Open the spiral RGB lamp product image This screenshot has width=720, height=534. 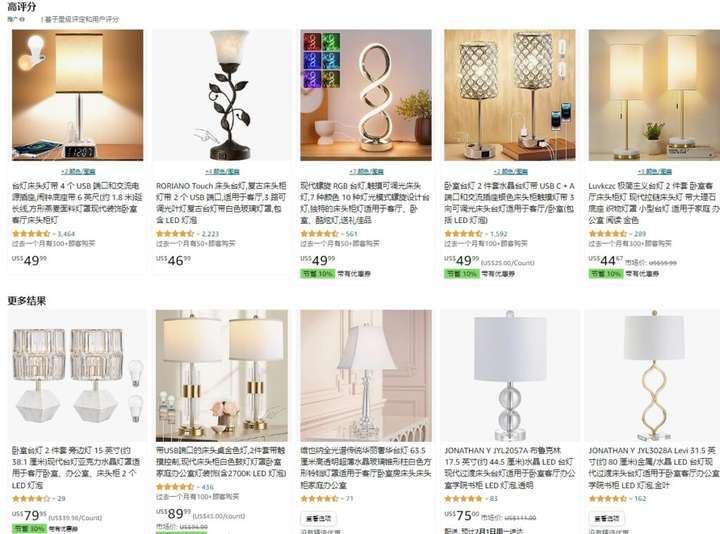pos(366,95)
